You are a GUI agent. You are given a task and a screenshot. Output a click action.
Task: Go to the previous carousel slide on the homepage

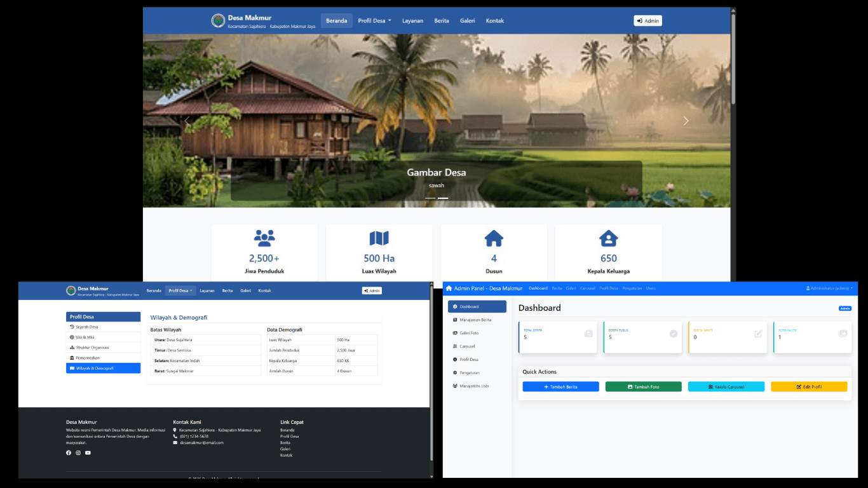[x=187, y=121]
